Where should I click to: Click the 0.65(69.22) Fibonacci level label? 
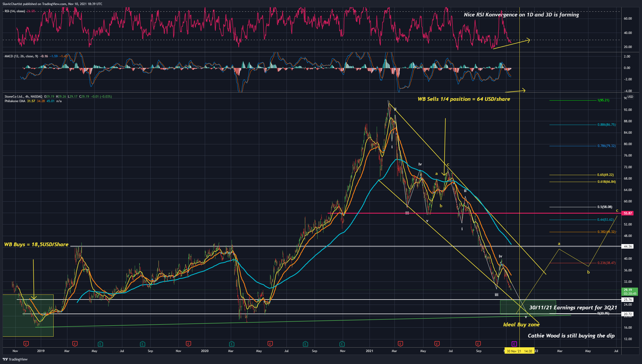605,175
